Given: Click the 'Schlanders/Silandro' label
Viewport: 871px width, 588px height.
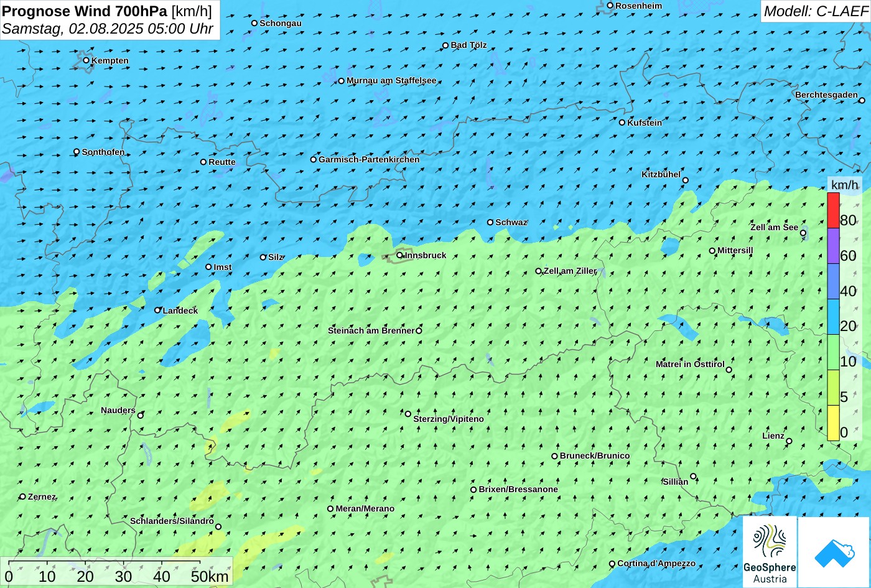Looking at the screenshot, I should pos(172,521).
